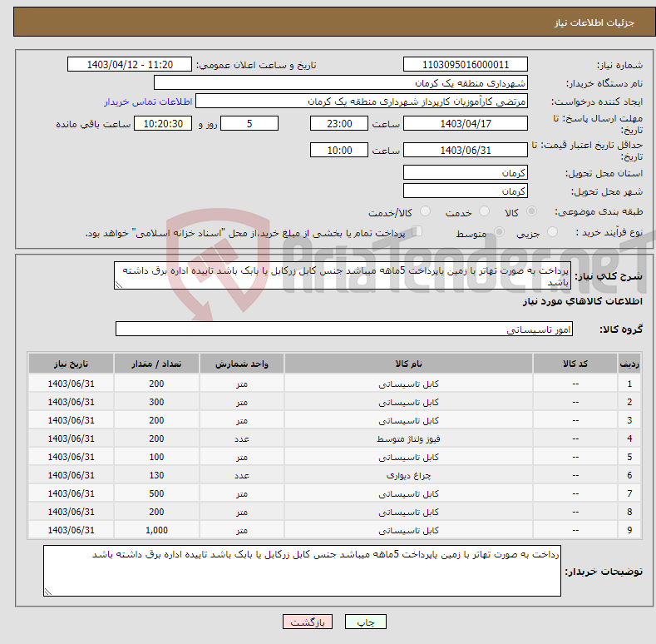The image size is (656, 644).
Task: Open the اطلاعات تماس خریدار link
Action: point(148,102)
